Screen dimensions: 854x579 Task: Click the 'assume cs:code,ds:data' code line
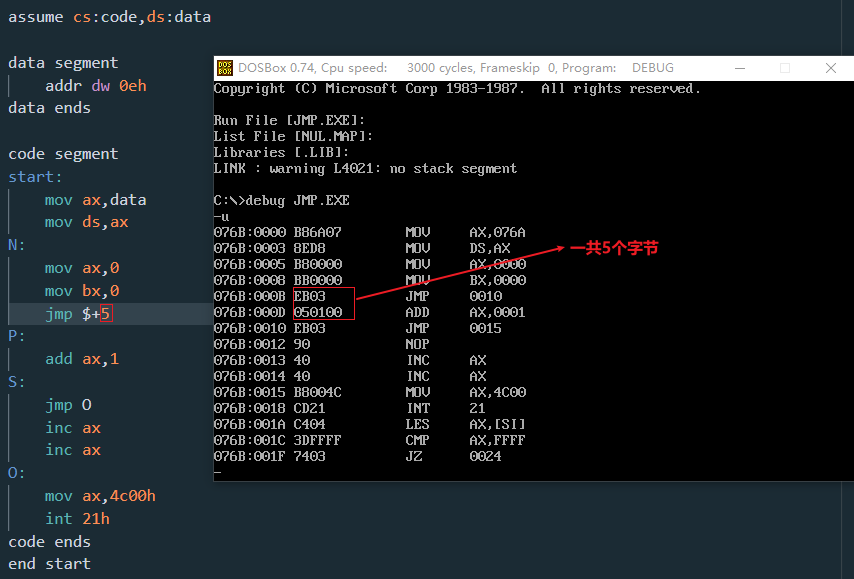(x=109, y=17)
